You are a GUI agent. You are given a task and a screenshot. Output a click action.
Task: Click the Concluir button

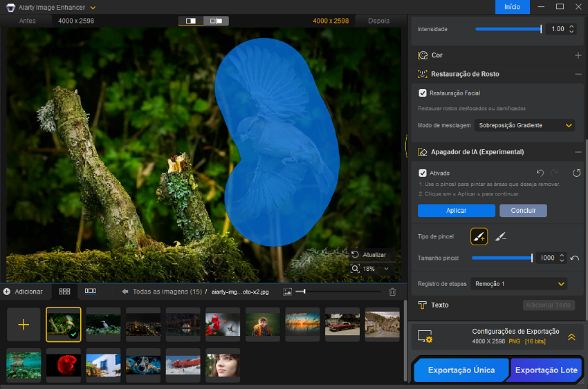(523, 211)
